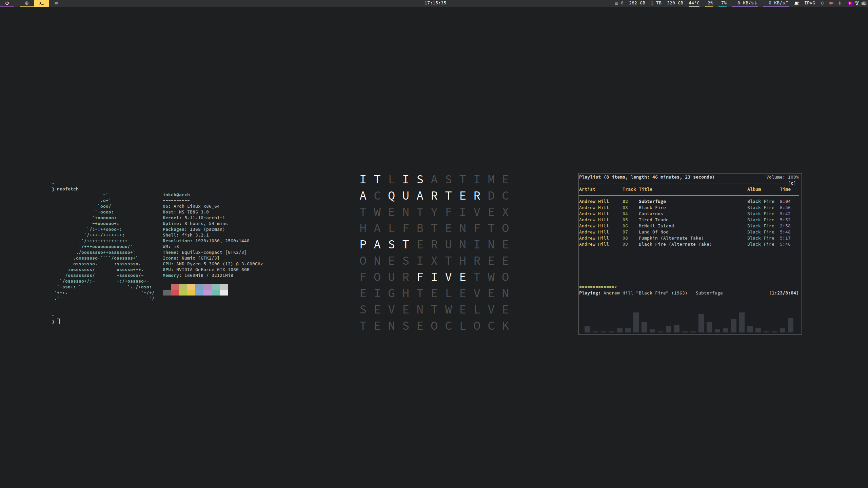This screenshot has width=868, height=488.
Task: Select the McNeil Island track row
Action: tap(685, 226)
